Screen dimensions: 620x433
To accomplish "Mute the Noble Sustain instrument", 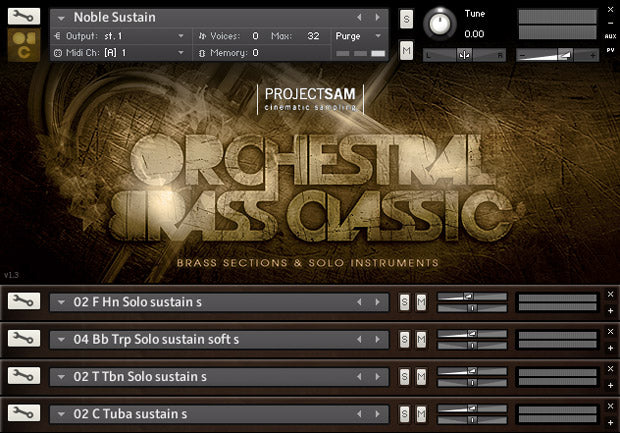I will pos(406,50).
